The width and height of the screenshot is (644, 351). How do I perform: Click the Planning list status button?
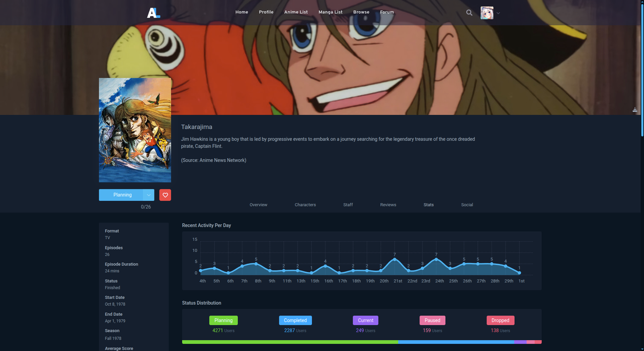pyautogui.click(x=121, y=195)
